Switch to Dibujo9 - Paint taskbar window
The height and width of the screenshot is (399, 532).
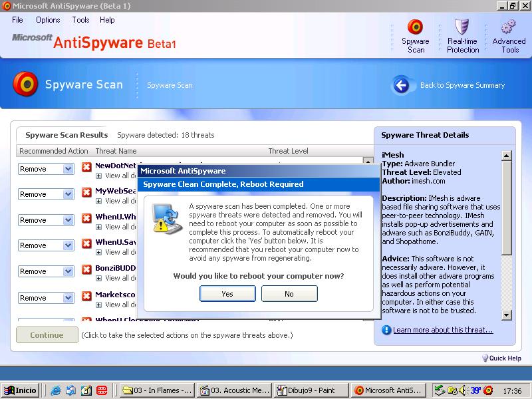click(311, 390)
